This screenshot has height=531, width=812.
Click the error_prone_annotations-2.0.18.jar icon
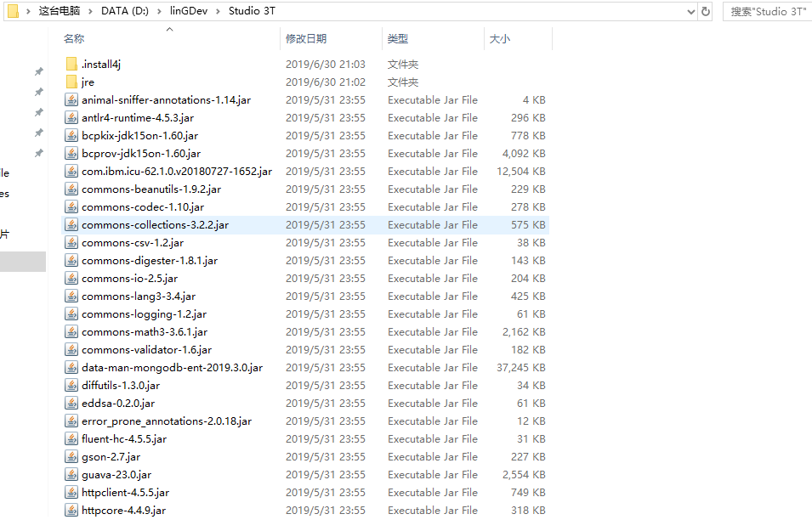click(x=71, y=421)
